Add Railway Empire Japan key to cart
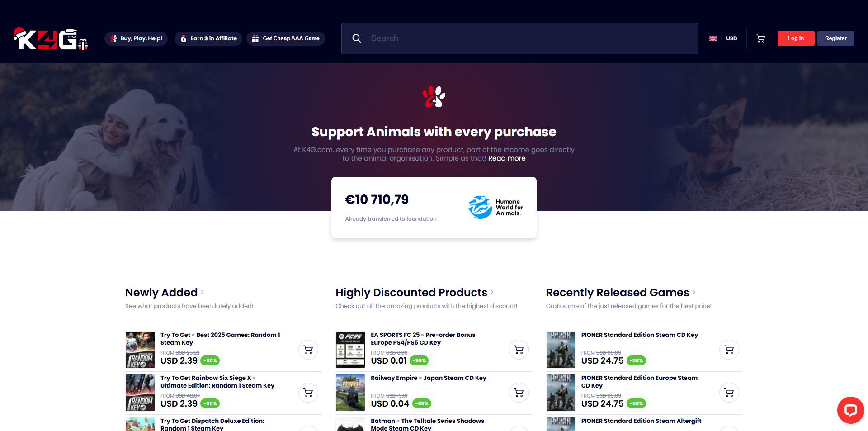Screen dimensions: 868x431 point(519,393)
